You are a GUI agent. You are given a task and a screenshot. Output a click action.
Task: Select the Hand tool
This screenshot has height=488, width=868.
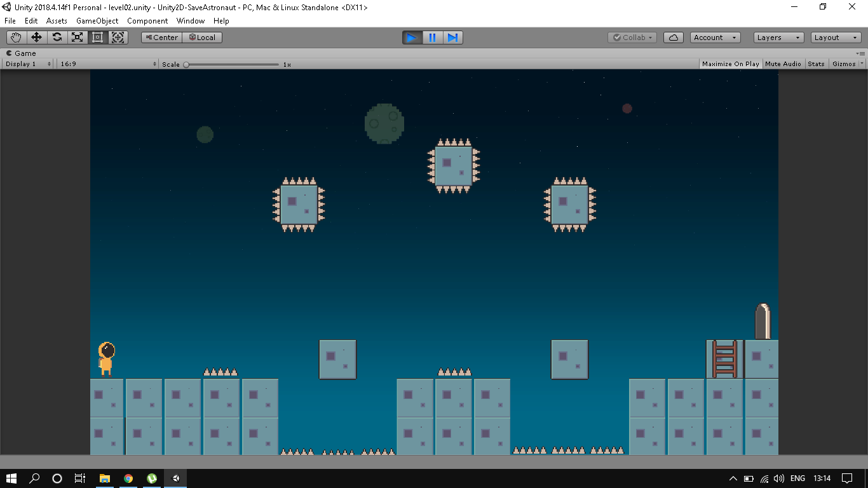pos(16,37)
